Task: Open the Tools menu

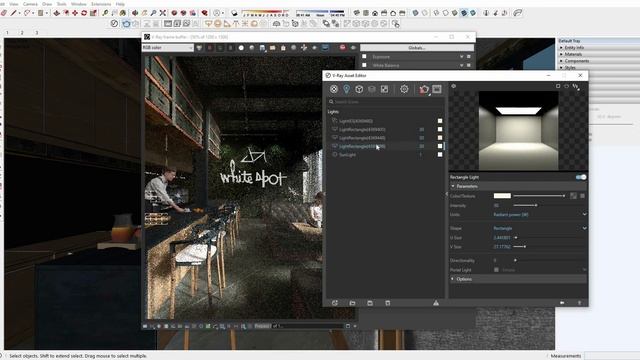Action: (62, 4)
